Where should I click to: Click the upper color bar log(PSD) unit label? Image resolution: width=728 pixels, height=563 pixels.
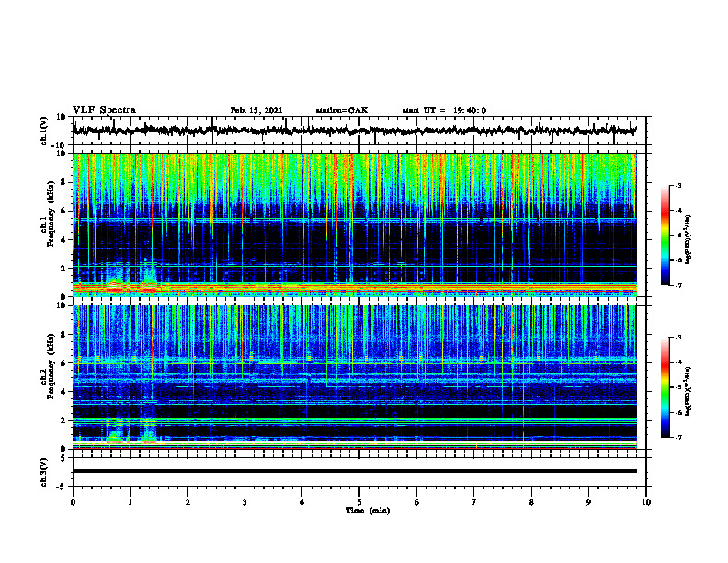[x=688, y=240]
